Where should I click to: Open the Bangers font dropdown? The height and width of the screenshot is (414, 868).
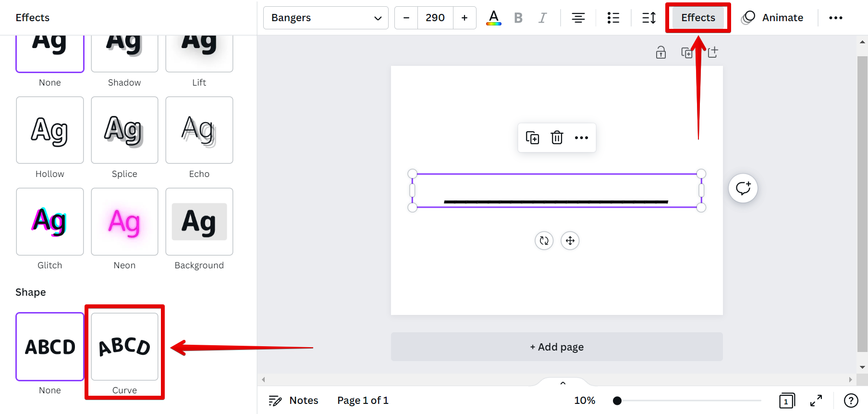[x=326, y=18]
